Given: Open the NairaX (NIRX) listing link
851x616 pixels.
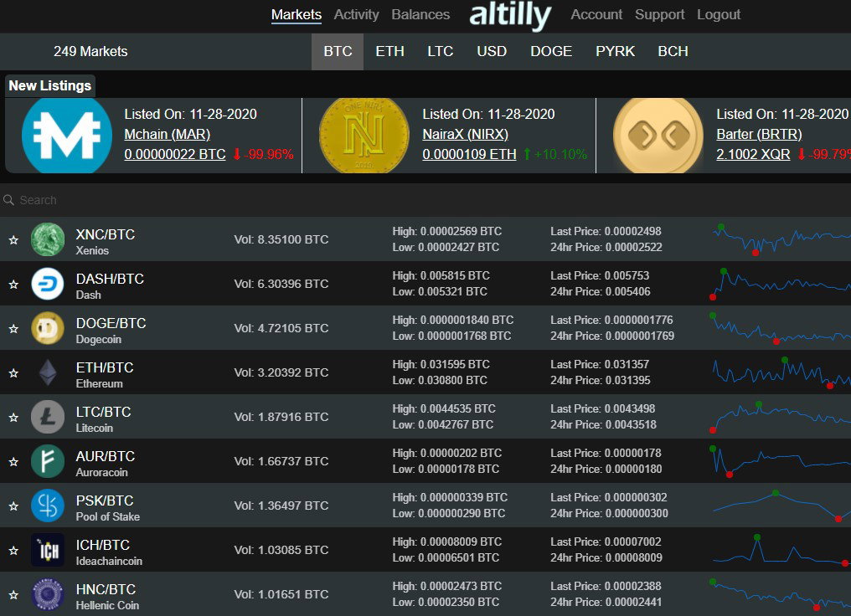Looking at the screenshot, I should click(466, 134).
